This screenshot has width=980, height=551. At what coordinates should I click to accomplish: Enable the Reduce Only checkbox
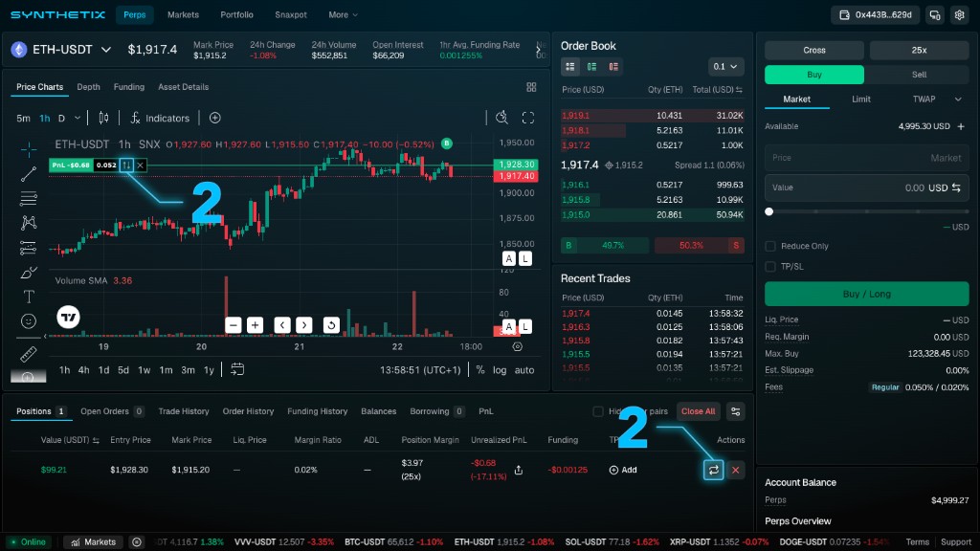(x=770, y=246)
